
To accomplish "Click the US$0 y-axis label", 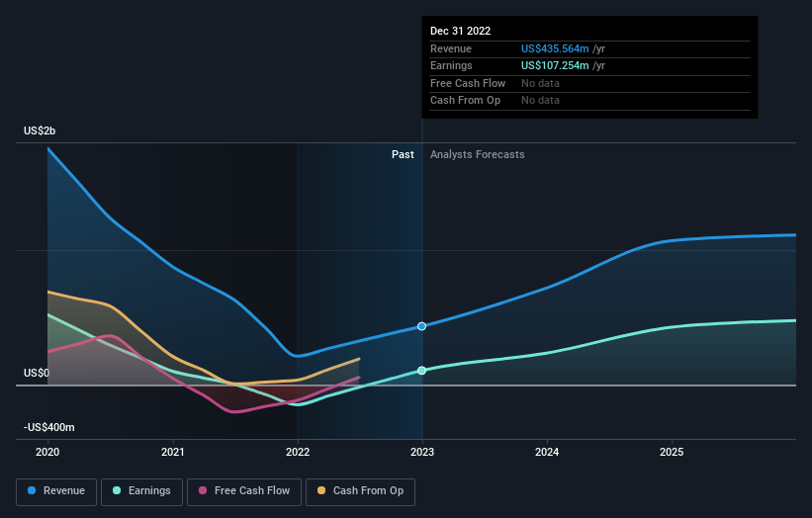I will click(x=37, y=373).
